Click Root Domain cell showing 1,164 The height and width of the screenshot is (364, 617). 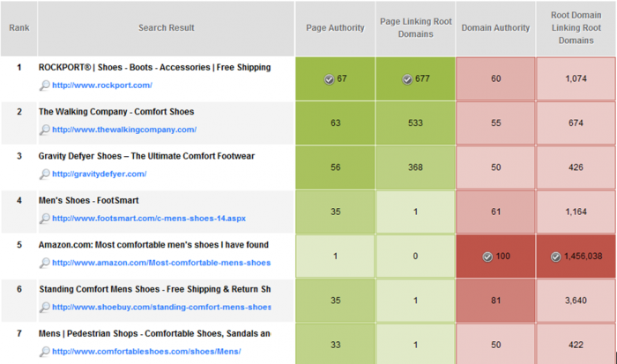click(576, 212)
